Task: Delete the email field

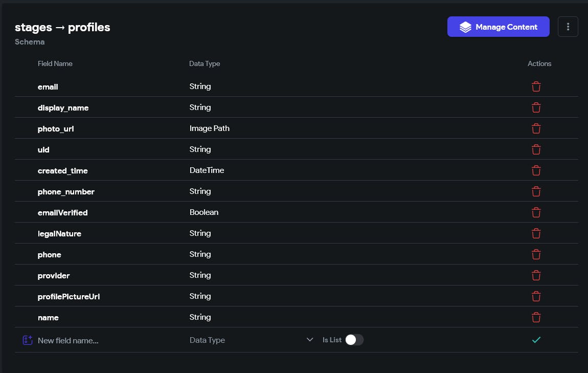Action: [x=536, y=86]
